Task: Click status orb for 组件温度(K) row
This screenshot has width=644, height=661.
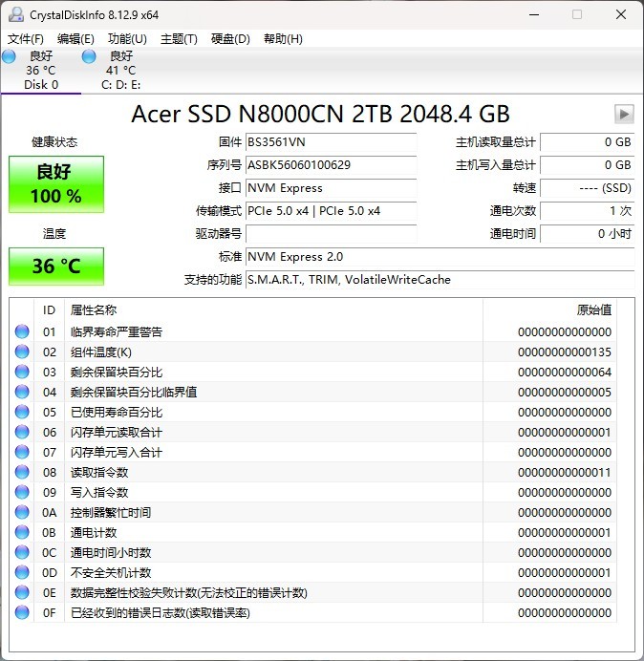Action: [x=22, y=352]
